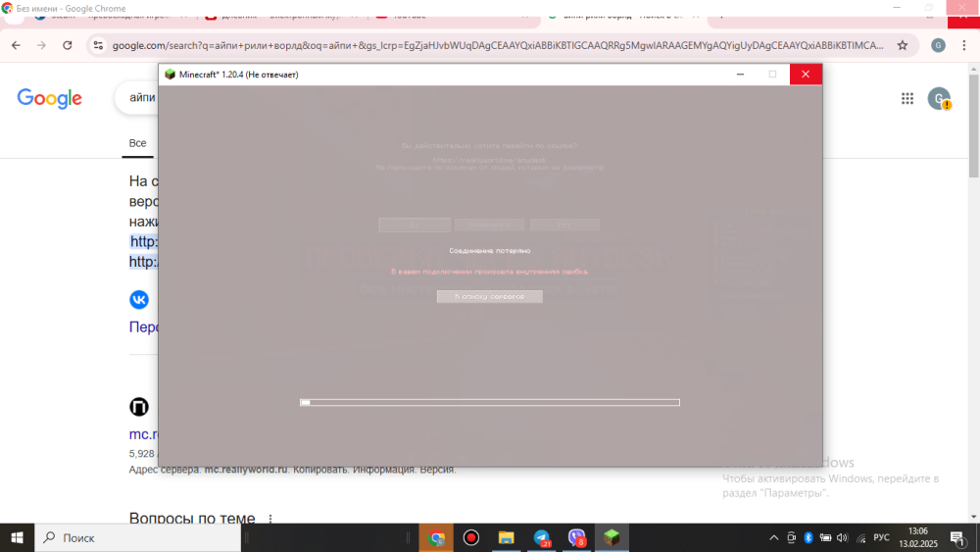Click the «К списку серверов» button in Minecraft
Viewport: 980px width, 552px height.
click(x=489, y=296)
